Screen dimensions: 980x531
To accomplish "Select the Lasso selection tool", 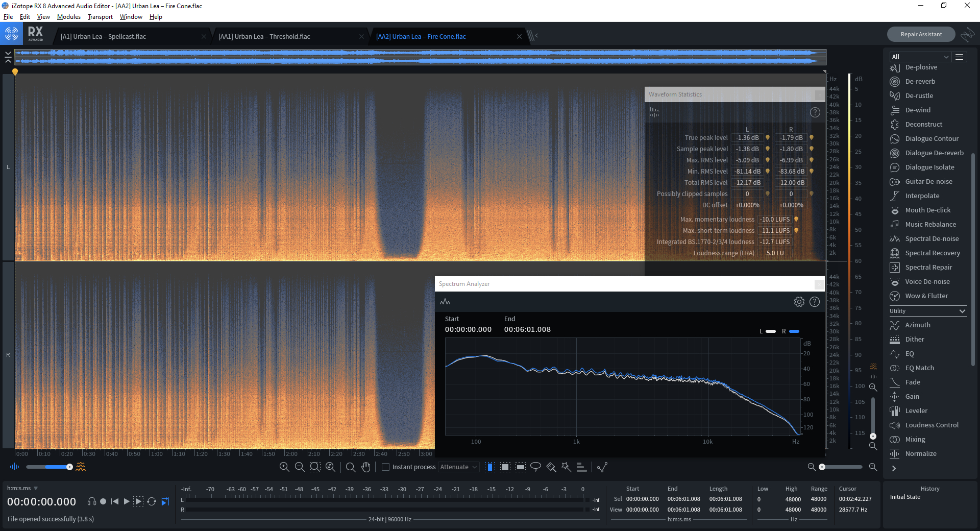I will click(x=535, y=467).
